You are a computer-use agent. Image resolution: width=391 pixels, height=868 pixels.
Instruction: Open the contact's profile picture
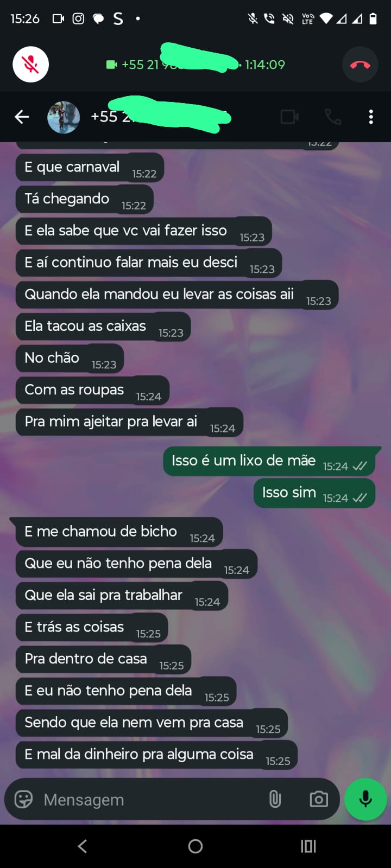64,117
